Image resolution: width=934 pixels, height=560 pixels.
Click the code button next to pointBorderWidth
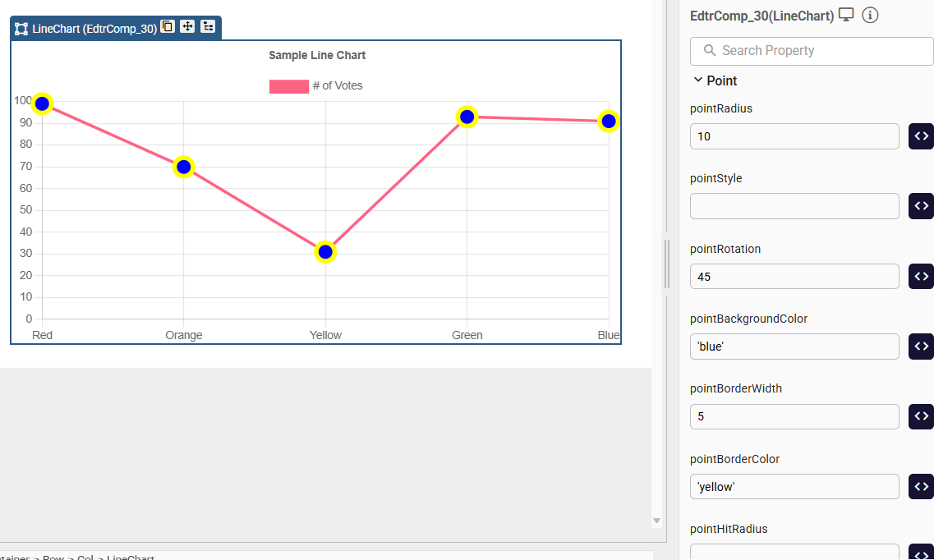tap(921, 416)
